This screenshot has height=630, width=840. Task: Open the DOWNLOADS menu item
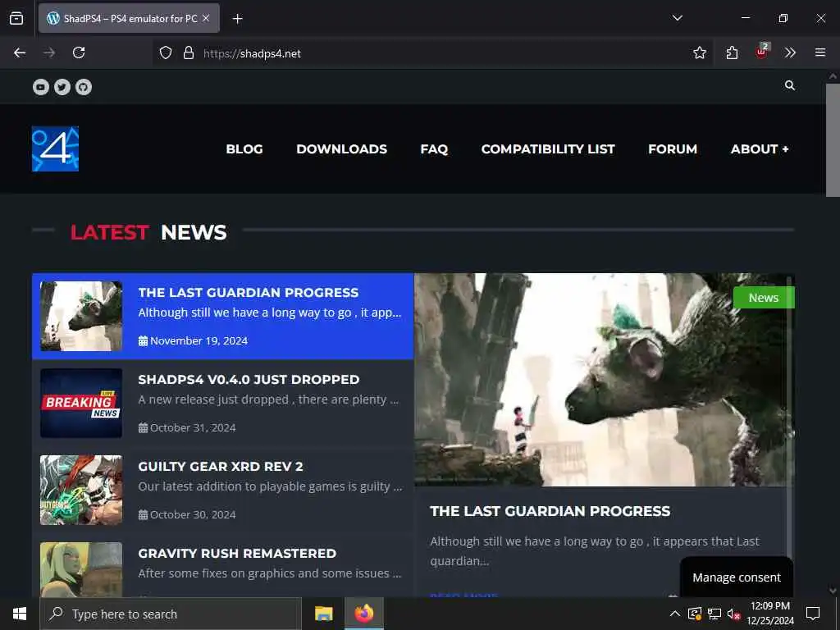(x=342, y=149)
